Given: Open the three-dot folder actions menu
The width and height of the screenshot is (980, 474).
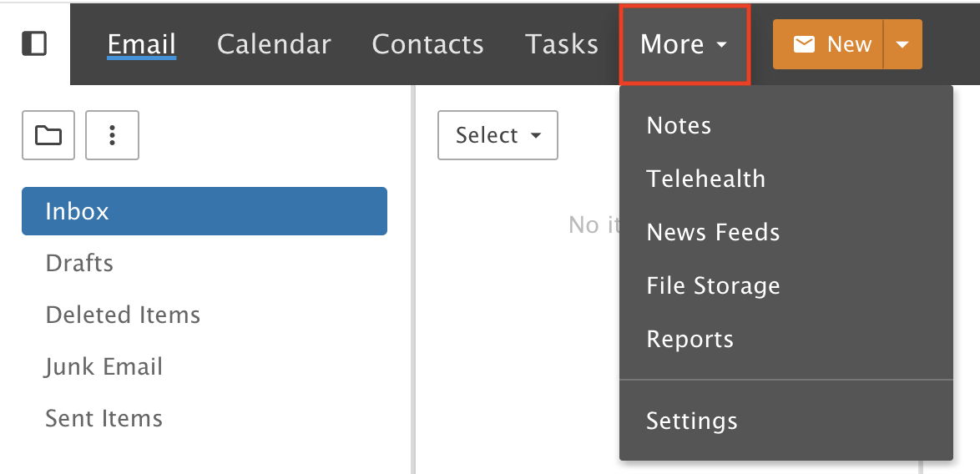Looking at the screenshot, I should (x=112, y=135).
